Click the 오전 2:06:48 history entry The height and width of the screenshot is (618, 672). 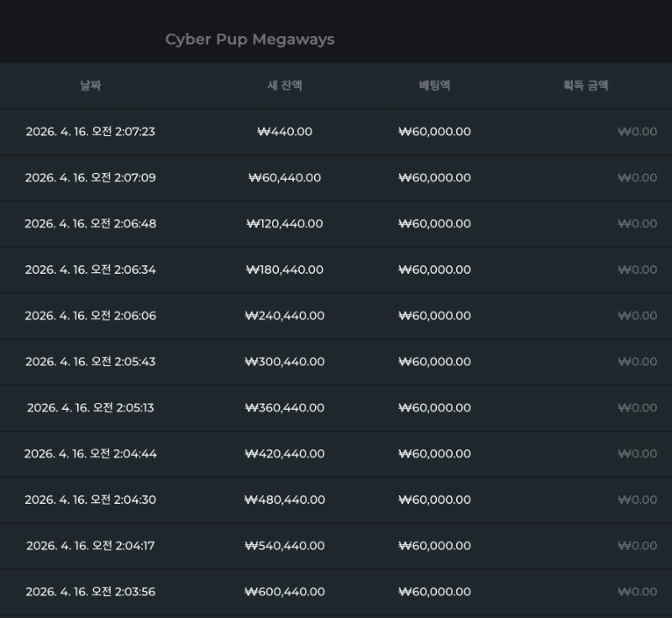(x=90, y=224)
